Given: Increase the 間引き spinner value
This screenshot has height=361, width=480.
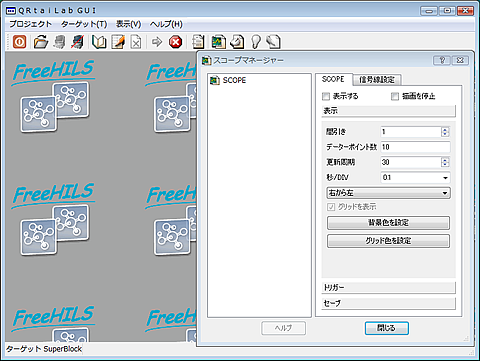Looking at the screenshot, I should click(445, 129).
